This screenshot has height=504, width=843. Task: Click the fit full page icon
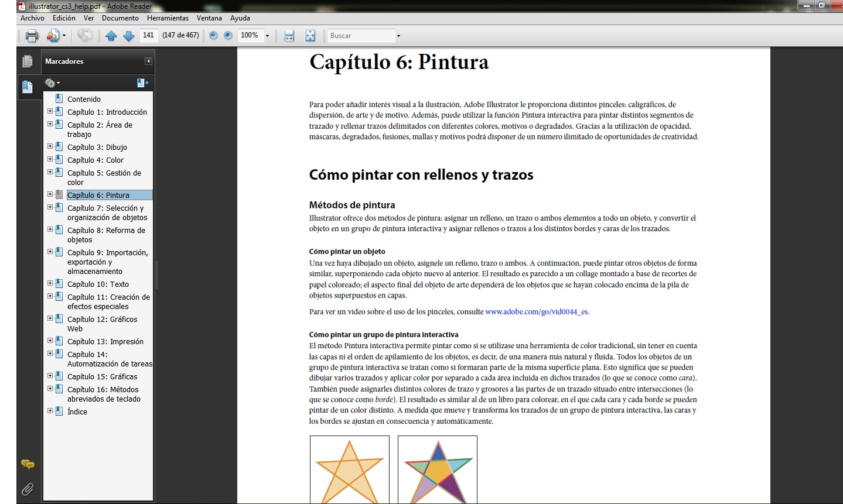[310, 35]
